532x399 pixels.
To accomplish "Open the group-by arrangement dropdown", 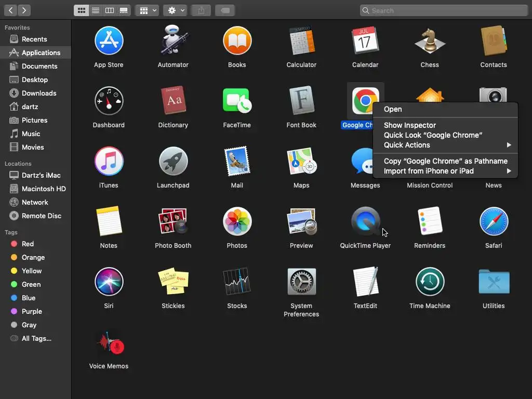I will tap(147, 10).
